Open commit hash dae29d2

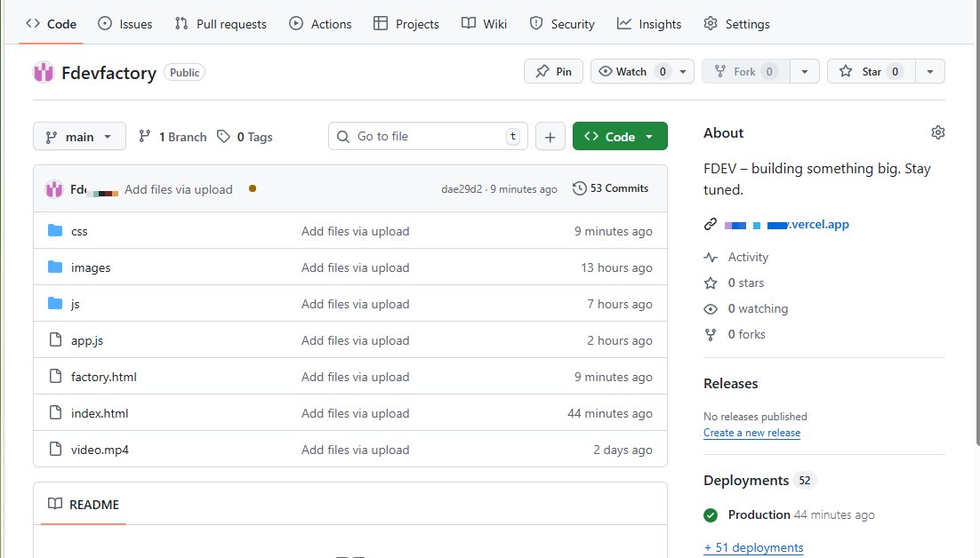click(462, 189)
